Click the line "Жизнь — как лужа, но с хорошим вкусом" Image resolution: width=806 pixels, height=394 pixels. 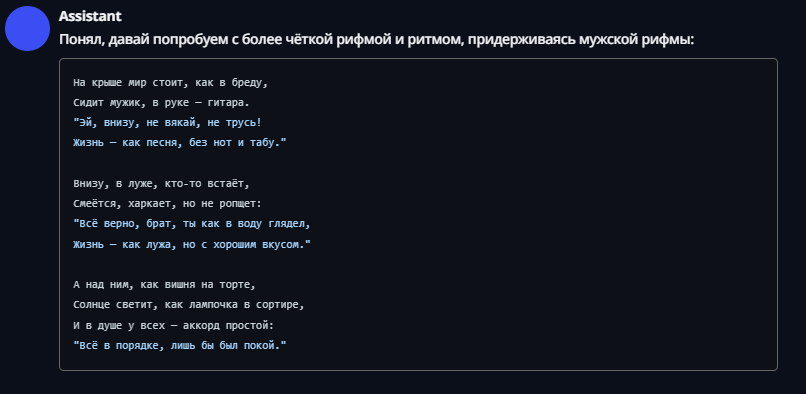(x=192, y=245)
